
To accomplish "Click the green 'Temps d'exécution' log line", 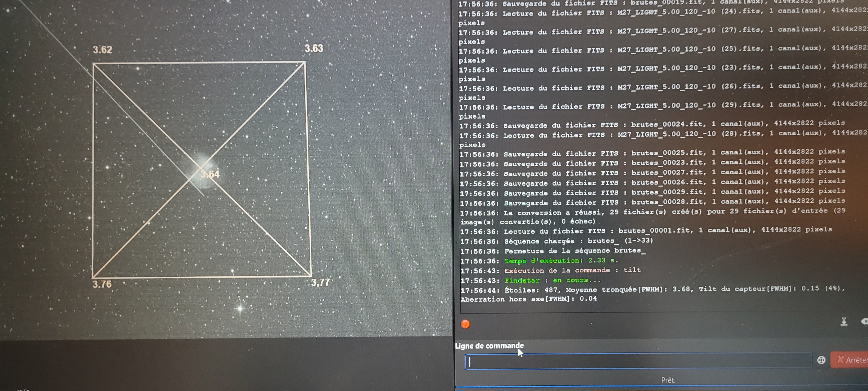I will [x=561, y=261].
